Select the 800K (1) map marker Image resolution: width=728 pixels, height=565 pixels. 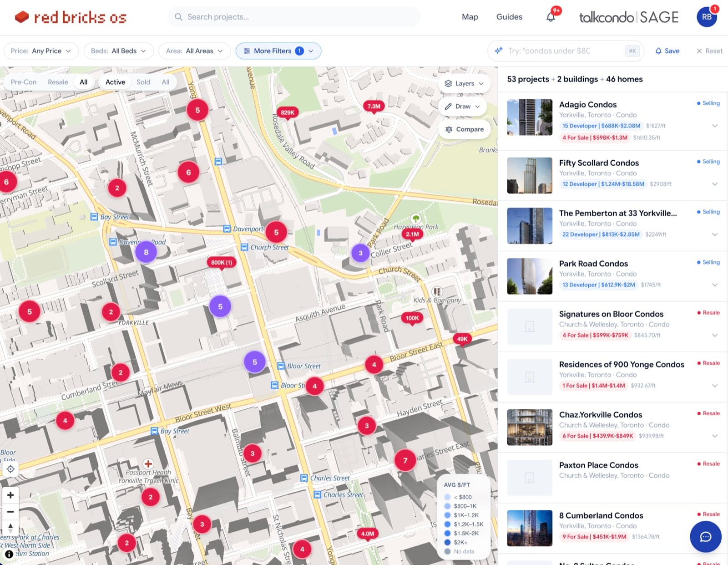point(222,262)
